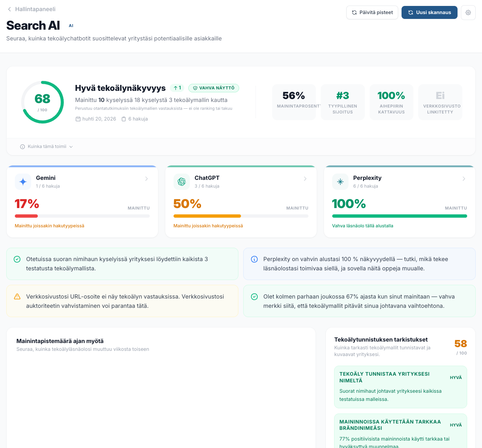The height and width of the screenshot is (448, 482).
Task: Start a new scan with Uusi skannaus
Action: tap(429, 12)
